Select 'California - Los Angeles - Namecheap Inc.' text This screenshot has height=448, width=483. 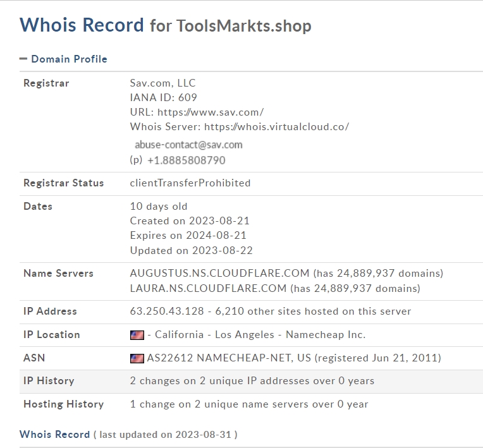[x=260, y=335]
